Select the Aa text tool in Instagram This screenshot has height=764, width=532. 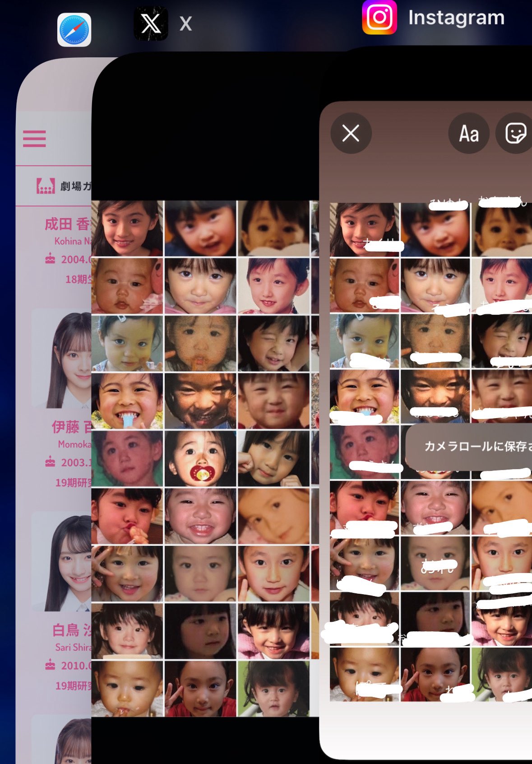(469, 134)
